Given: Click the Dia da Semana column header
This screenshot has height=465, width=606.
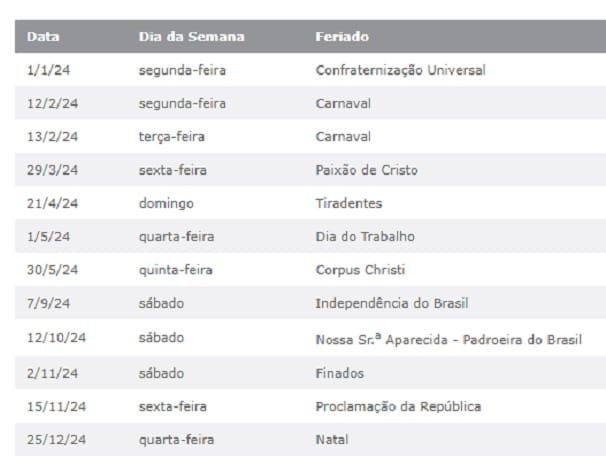Looking at the screenshot, I should tap(191, 37).
